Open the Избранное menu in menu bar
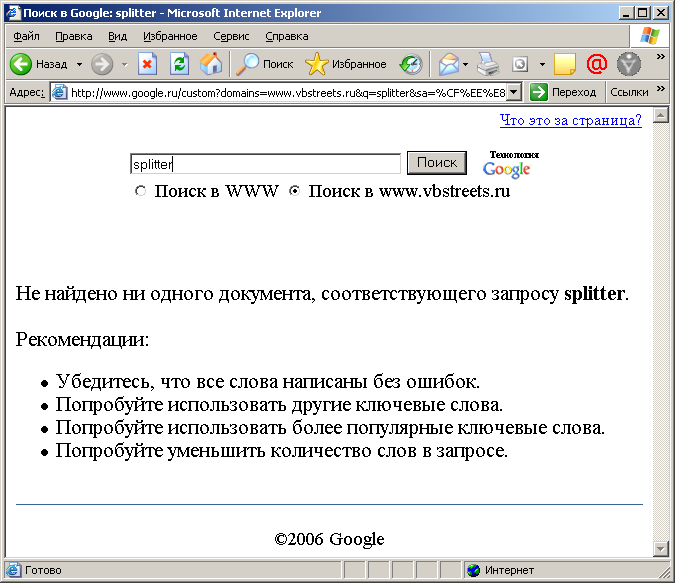This screenshot has height=583, width=675. (170, 36)
